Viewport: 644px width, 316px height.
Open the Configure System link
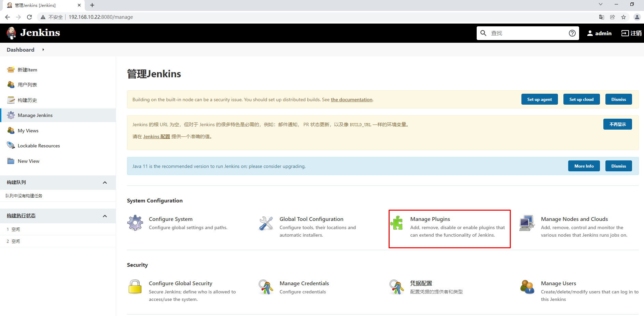click(x=171, y=219)
